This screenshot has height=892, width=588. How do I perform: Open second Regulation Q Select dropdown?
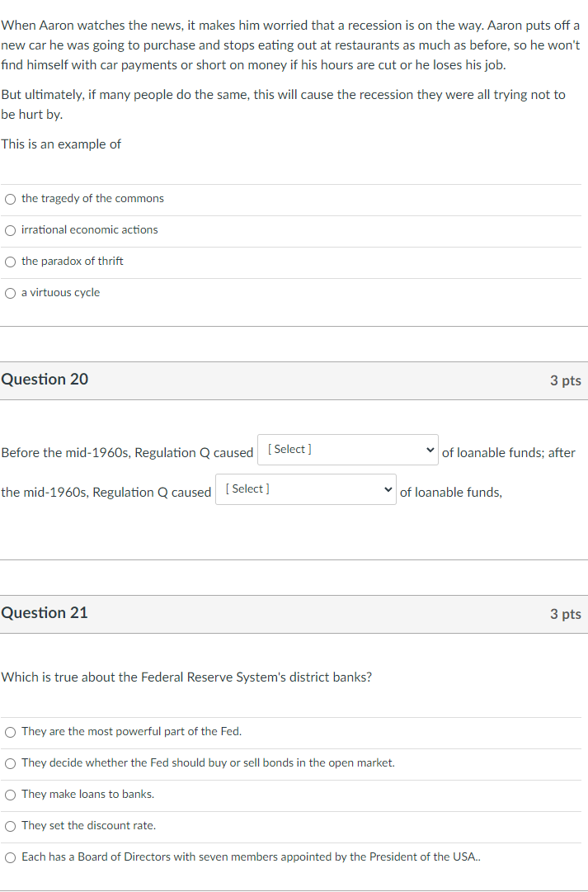click(x=305, y=489)
